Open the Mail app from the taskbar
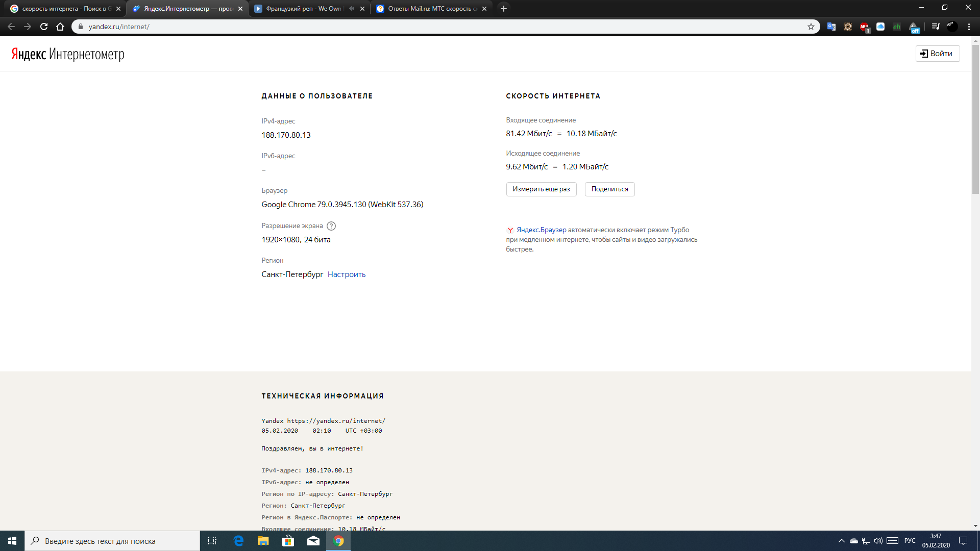 coord(313,541)
